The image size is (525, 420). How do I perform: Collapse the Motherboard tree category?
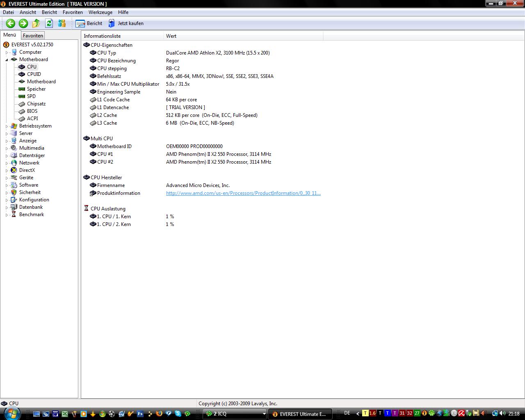pos(7,60)
